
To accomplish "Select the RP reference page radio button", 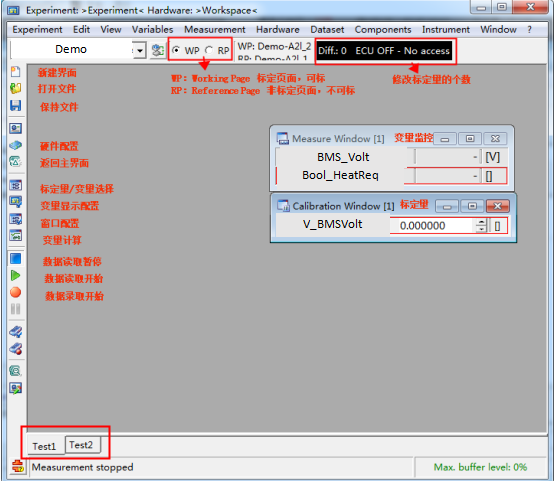I will 209,50.
